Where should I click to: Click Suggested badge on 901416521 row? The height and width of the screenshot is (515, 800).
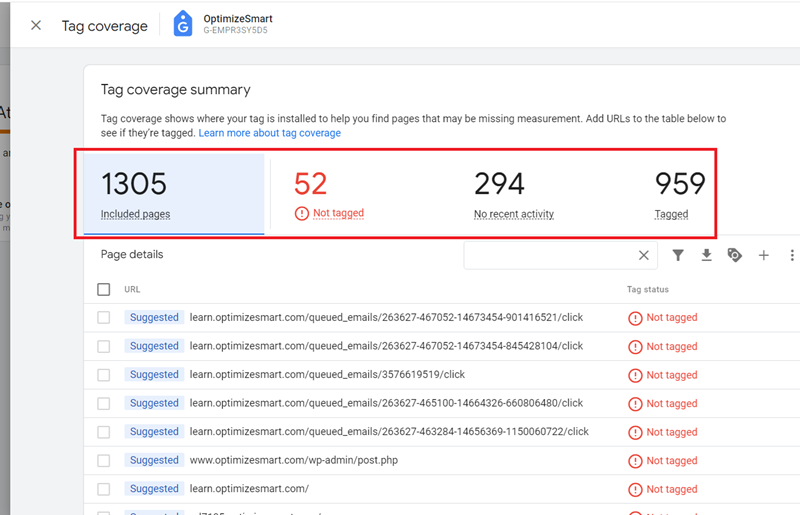click(154, 317)
